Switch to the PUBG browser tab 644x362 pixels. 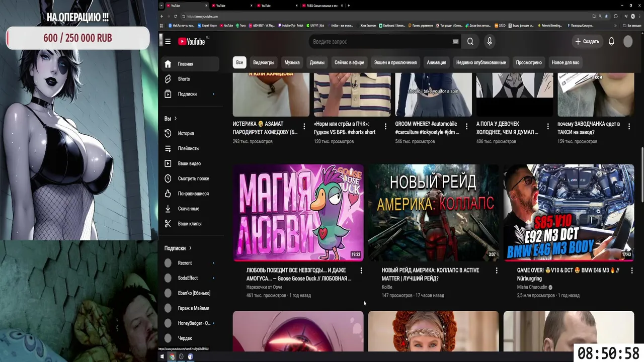point(322,6)
